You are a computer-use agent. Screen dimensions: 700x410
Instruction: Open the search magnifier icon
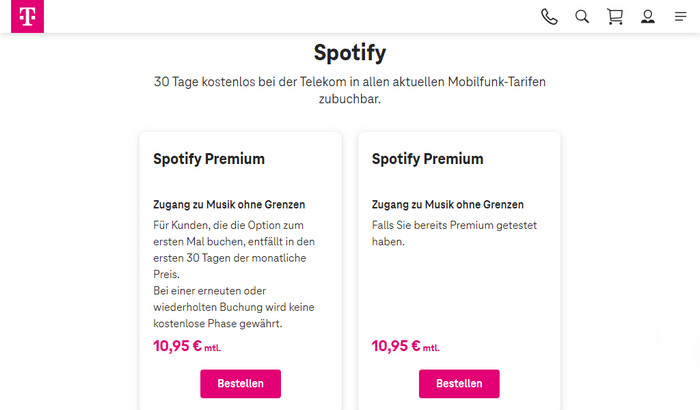coord(582,16)
